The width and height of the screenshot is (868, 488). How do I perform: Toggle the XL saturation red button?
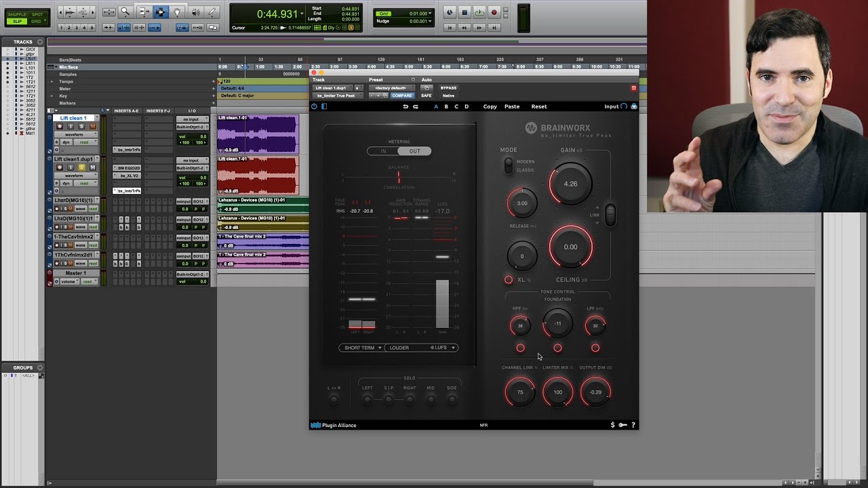coord(509,279)
